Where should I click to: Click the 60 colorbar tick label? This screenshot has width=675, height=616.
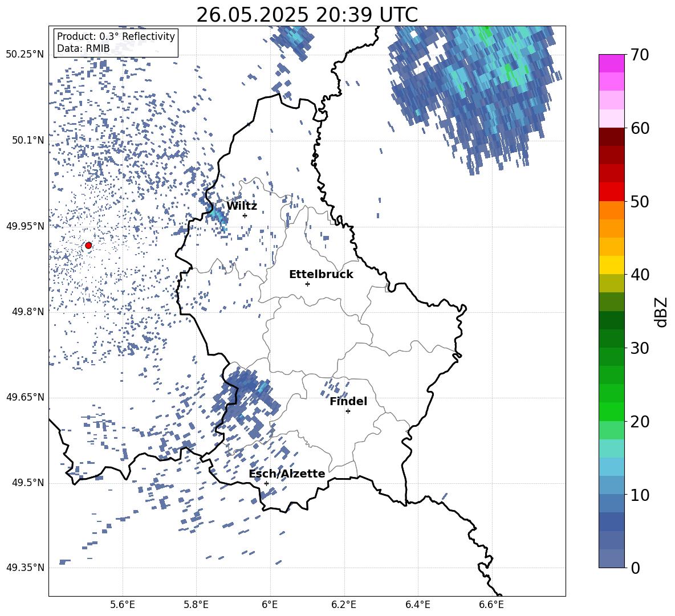[x=640, y=128]
